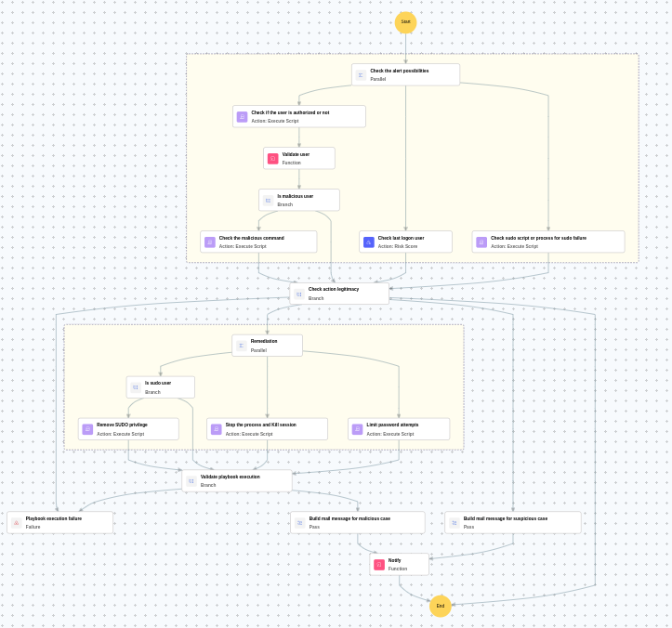This screenshot has height=628, width=672.
Task: Click script icon on Check the malicious command
Action: (209, 242)
